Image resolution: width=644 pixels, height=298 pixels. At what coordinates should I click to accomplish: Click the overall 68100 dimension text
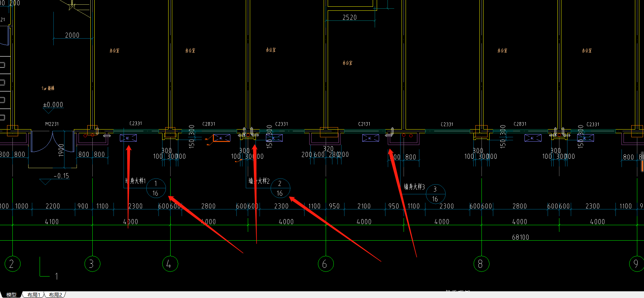520,237
